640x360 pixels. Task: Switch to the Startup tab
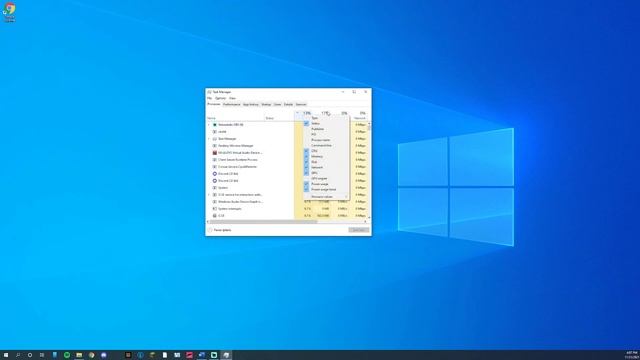pos(266,104)
